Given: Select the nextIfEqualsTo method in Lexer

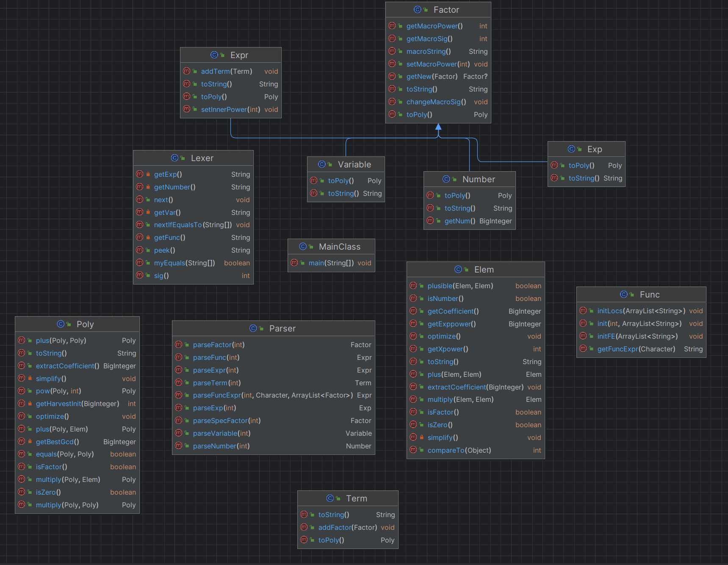Looking at the screenshot, I should (193, 225).
